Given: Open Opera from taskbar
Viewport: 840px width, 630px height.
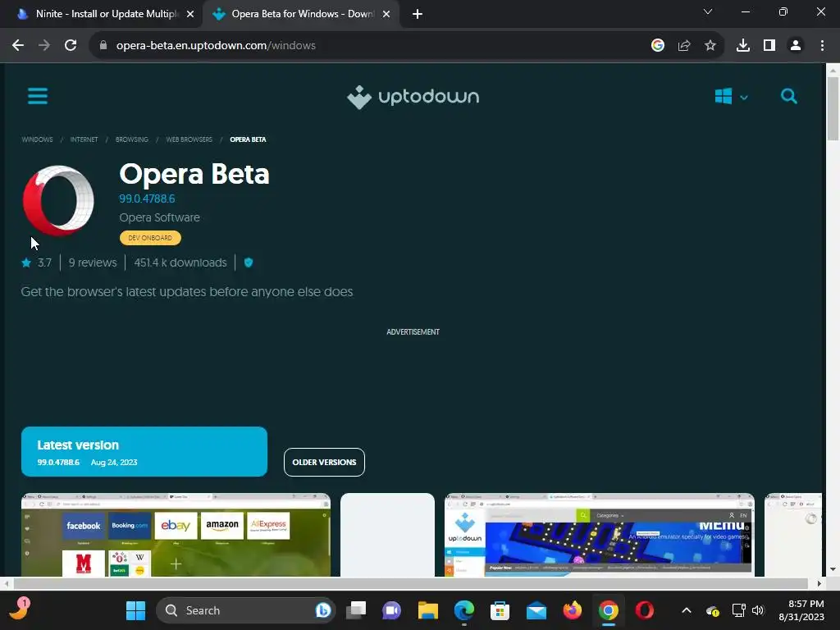Looking at the screenshot, I should click(x=645, y=610).
